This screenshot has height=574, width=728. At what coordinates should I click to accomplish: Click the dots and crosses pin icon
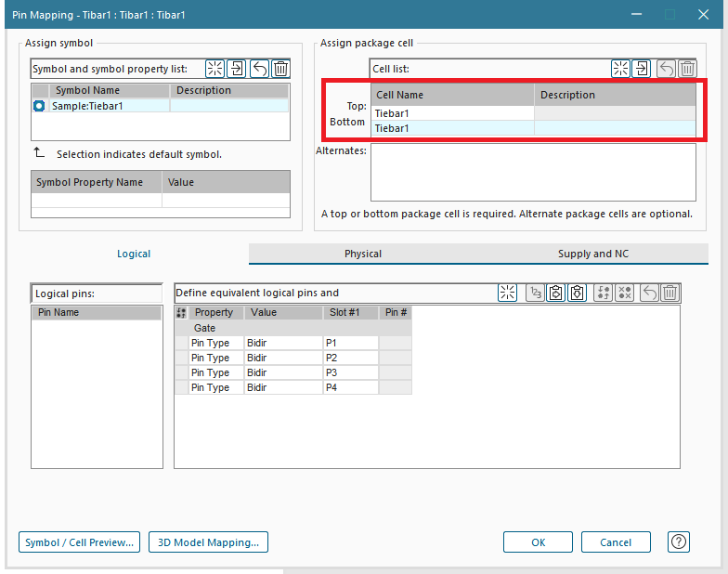tap(624, 293)
